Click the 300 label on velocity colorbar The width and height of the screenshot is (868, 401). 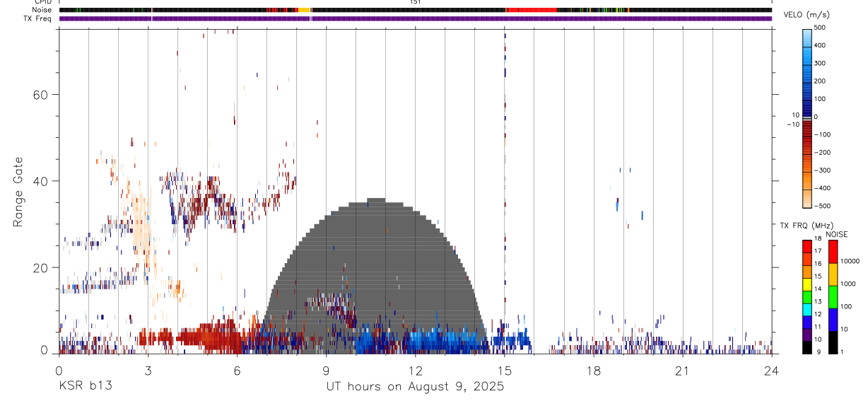point(821,63)
